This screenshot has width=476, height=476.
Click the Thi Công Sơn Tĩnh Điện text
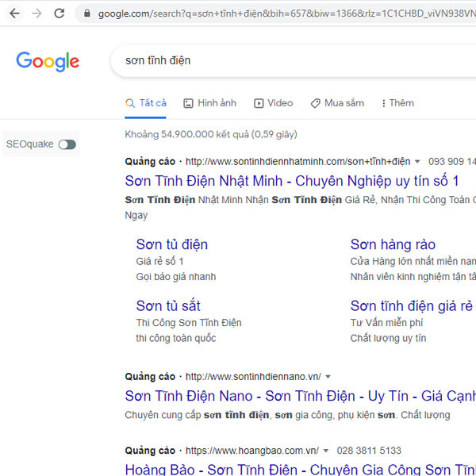[x=189, y=323]
